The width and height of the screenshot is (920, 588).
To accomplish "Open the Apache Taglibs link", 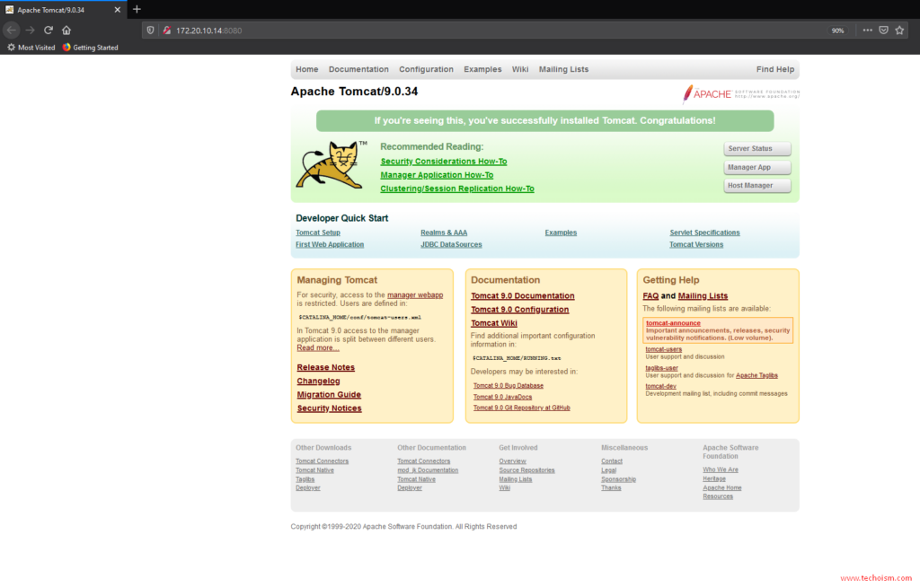I will (x=756, y=375).
